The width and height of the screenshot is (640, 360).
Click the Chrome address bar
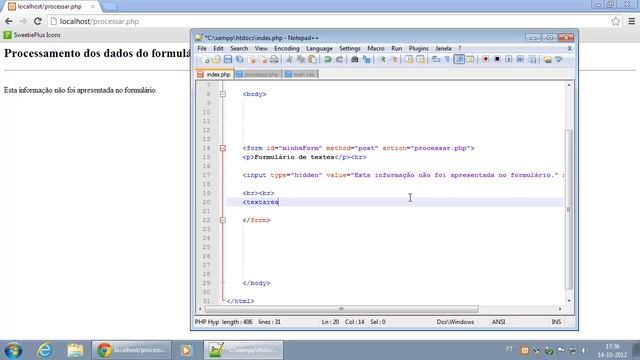(x=329, y=21)
